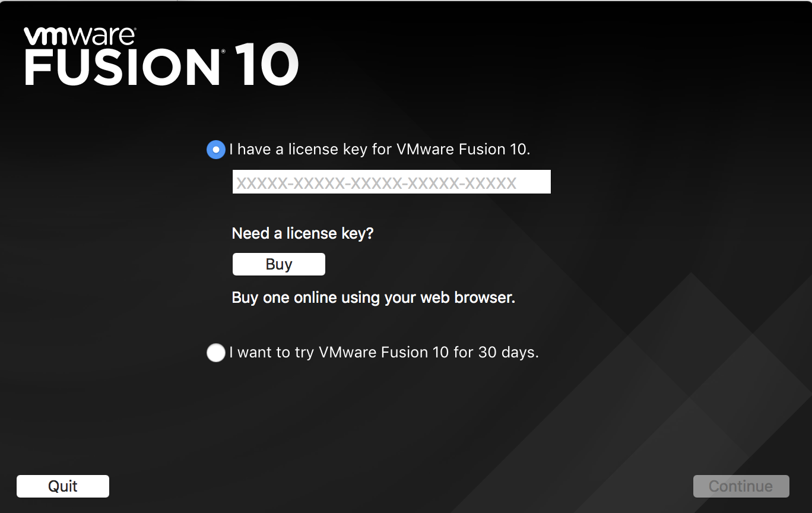Click the license key input field
Screen dimensions: 812x513
[x=391, y=182]
